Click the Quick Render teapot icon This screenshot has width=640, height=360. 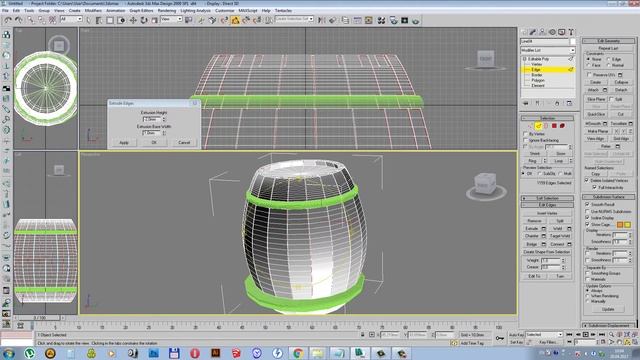[416, 20]
